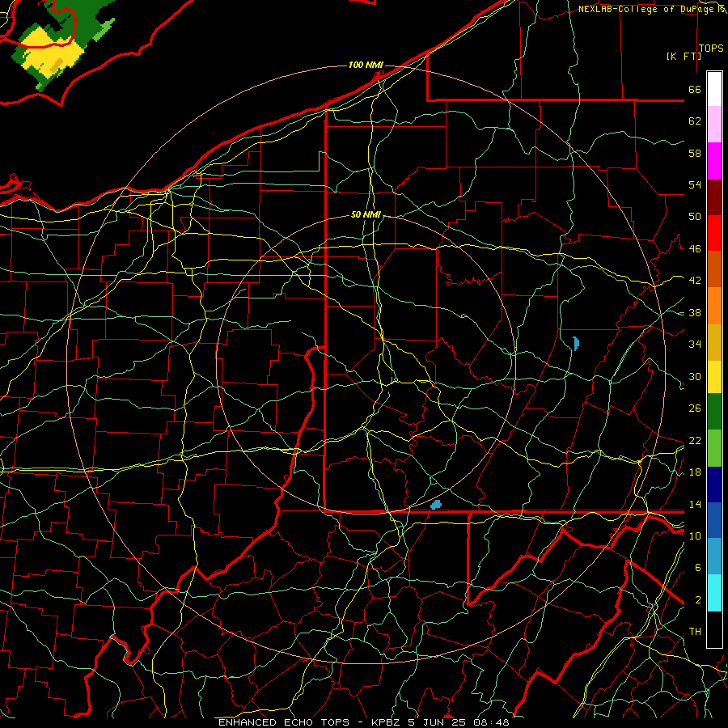
Task: Click the "KPBZ" radar site identifier
Action: pos(387,722)
